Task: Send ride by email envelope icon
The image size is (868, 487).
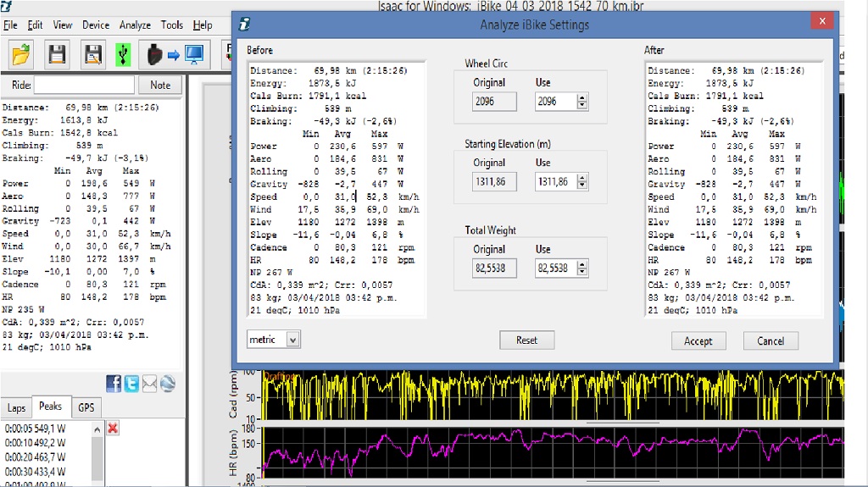Action: 149,384
